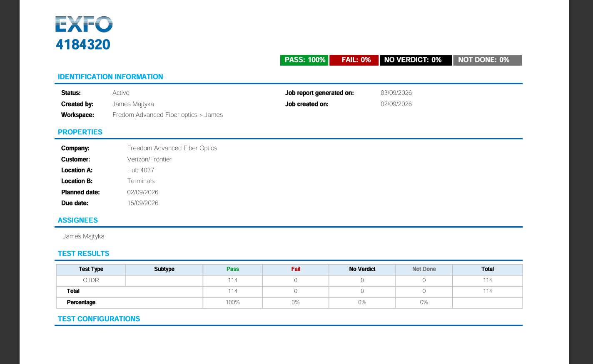The height and width of the screenshot is (364, 593).
Task: Click the No Verdict column header
Action: pos(362,269)
